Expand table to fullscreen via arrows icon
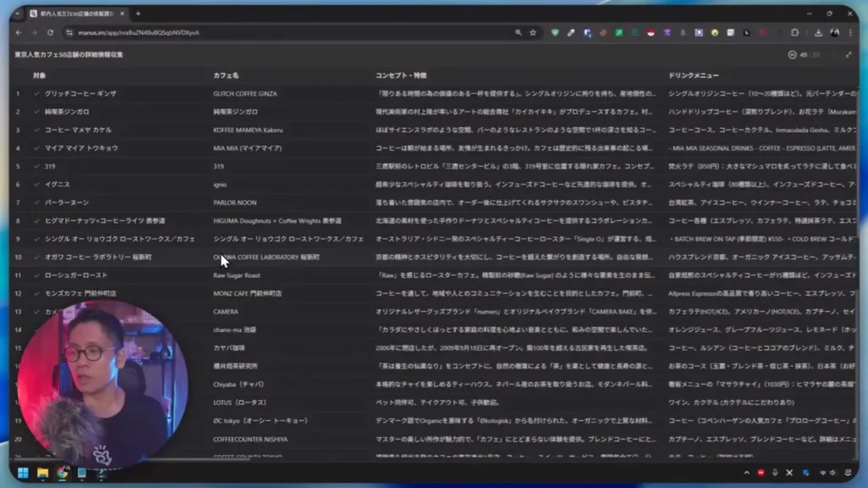Image resolution: width=868 pixels, height=488 pixels. [x=848, y=55]
